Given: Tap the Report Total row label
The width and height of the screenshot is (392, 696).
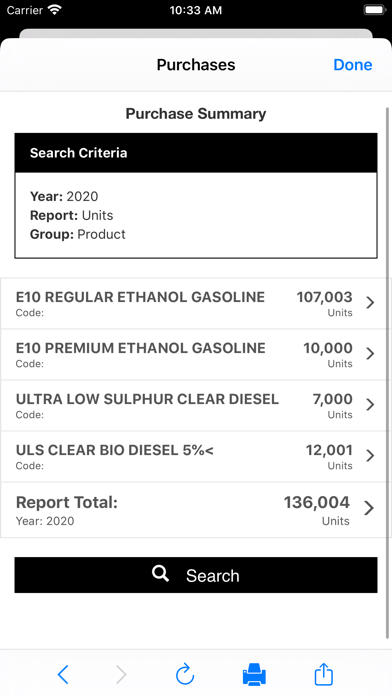Looking at the screenshot, I should pyautogui.click(x=67, y=502).
